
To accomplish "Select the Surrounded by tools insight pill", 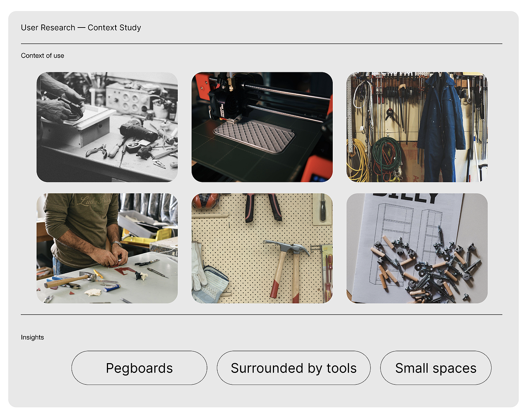I will pyautogui.click(x=294, y=368).
